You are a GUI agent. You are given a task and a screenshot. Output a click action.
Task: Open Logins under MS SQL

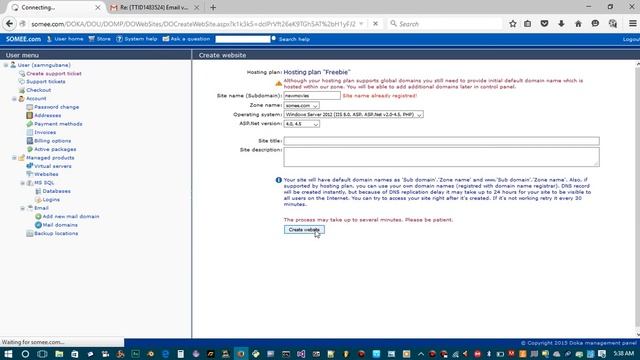51,200
